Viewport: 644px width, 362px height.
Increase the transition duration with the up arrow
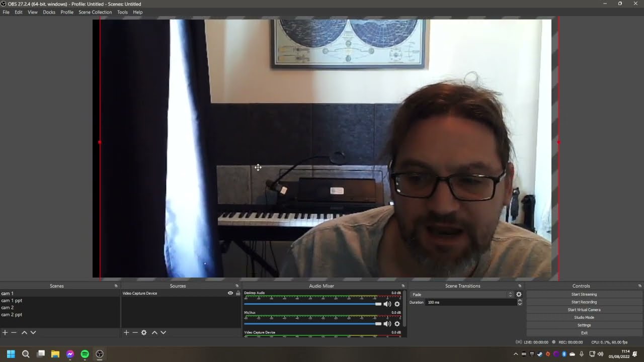click(520, 301)
